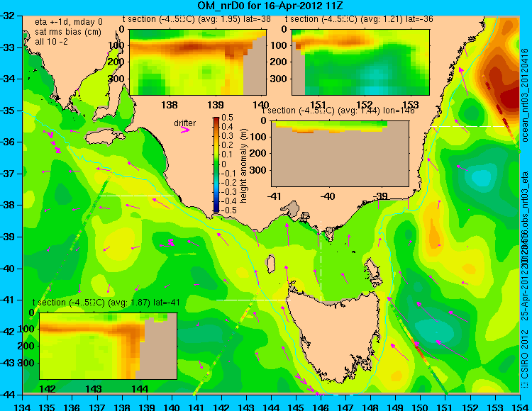Click latitude axis label -42
The image size is (532, 411).
pyautogui.click(x=8, y=332)
